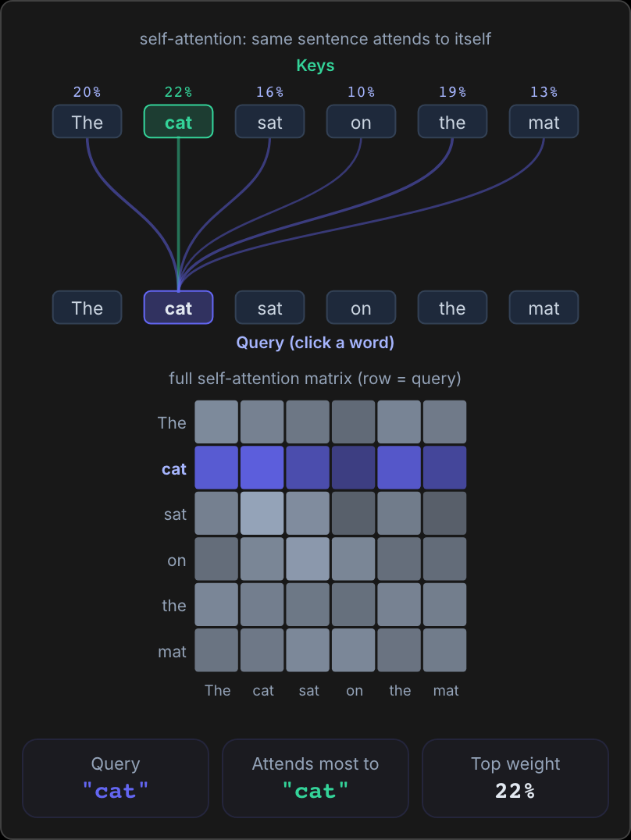Click the "mat" key box under Keys

[544, 122]
